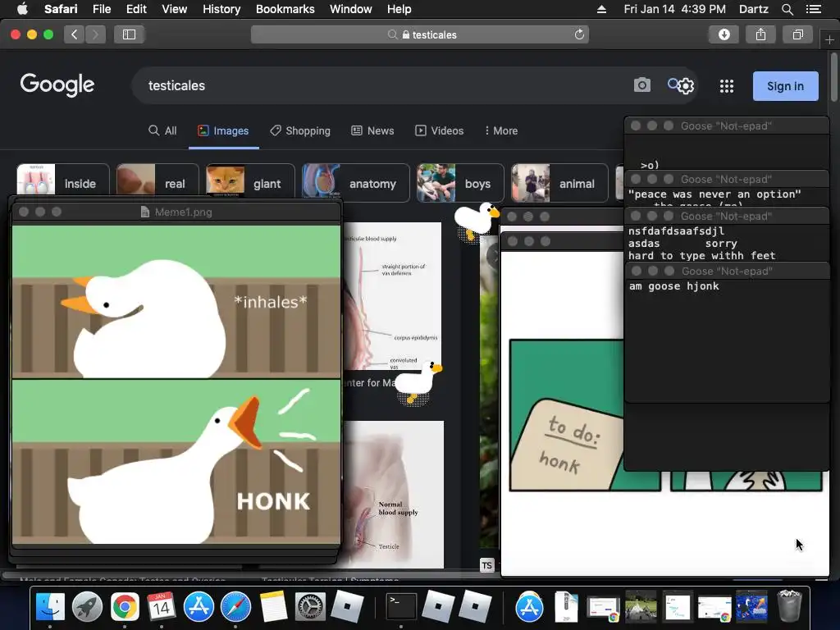
Task: Open Terminal from the Dock
Action: coord(401,607)
